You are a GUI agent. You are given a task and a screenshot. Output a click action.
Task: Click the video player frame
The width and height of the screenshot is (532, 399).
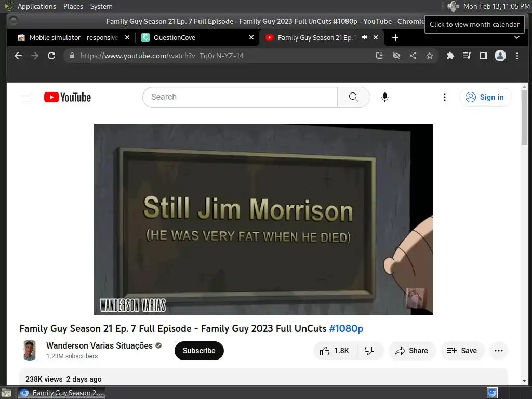263,219
